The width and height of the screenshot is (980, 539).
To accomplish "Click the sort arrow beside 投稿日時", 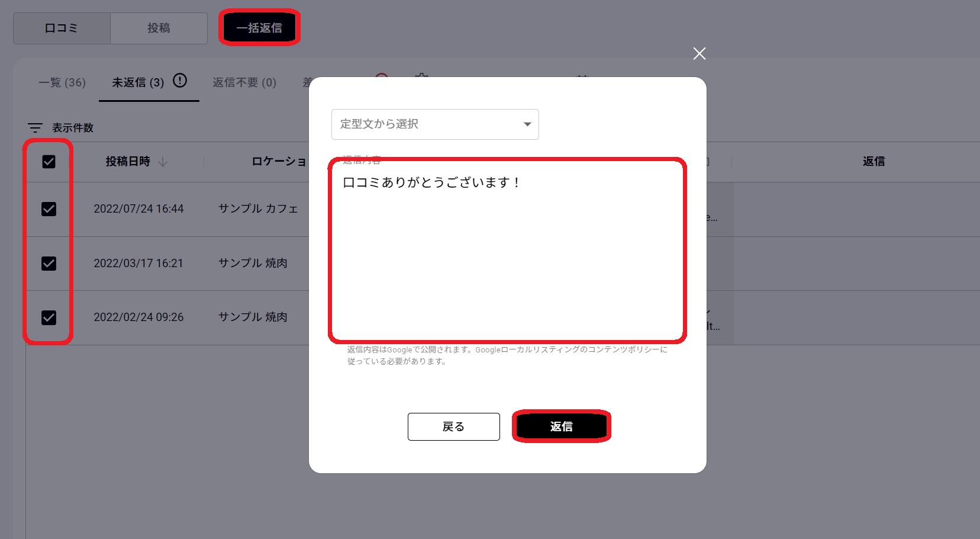I will 163,162.
